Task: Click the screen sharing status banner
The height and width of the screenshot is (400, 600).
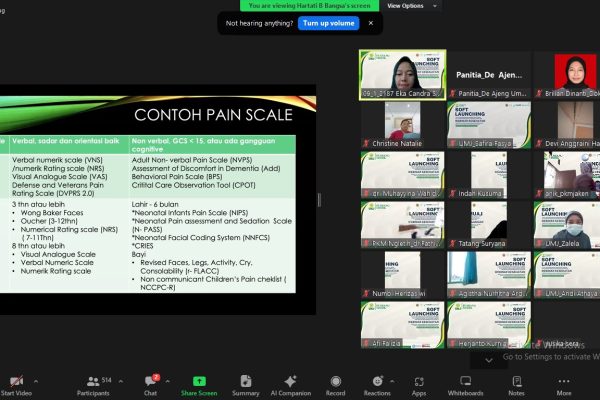Action: (310, 6)
